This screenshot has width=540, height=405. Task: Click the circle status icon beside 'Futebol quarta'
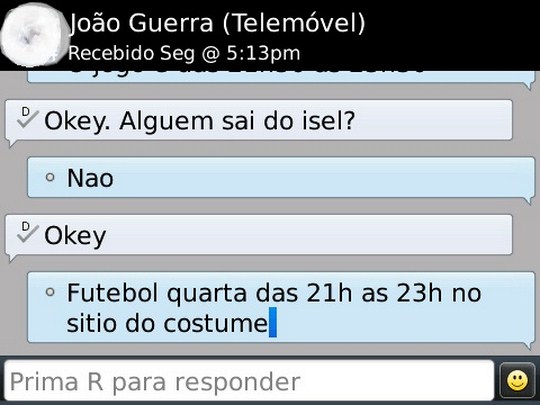point(50,292)
